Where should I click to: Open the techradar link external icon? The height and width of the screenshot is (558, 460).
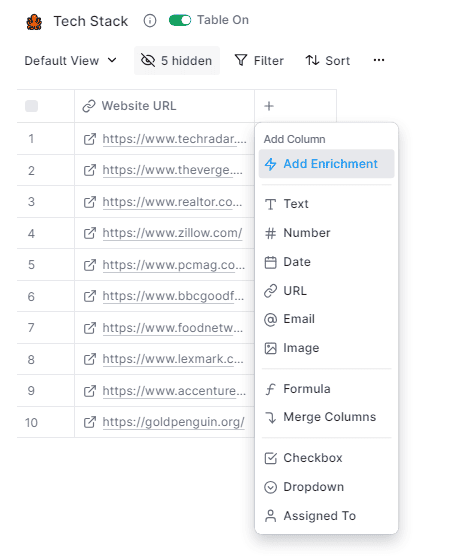[90, 139]
